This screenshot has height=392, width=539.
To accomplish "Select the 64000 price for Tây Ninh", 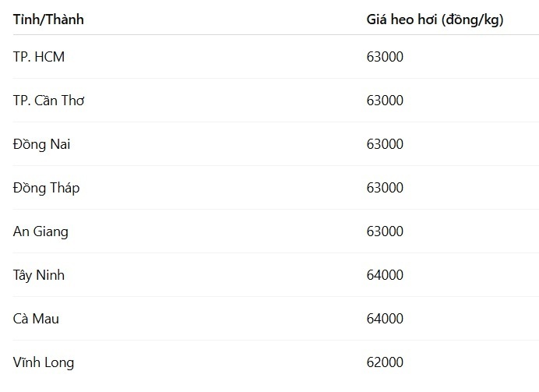I will coord(385,275).
